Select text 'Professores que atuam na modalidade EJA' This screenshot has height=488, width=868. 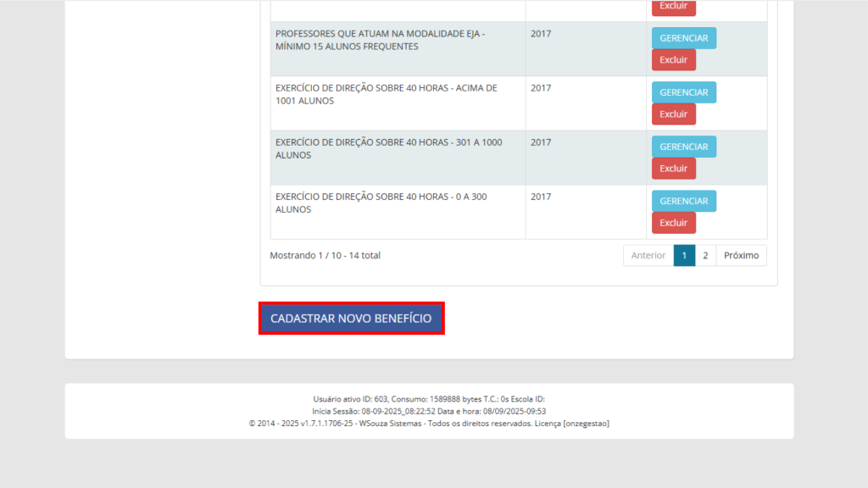tap(381, 40)
